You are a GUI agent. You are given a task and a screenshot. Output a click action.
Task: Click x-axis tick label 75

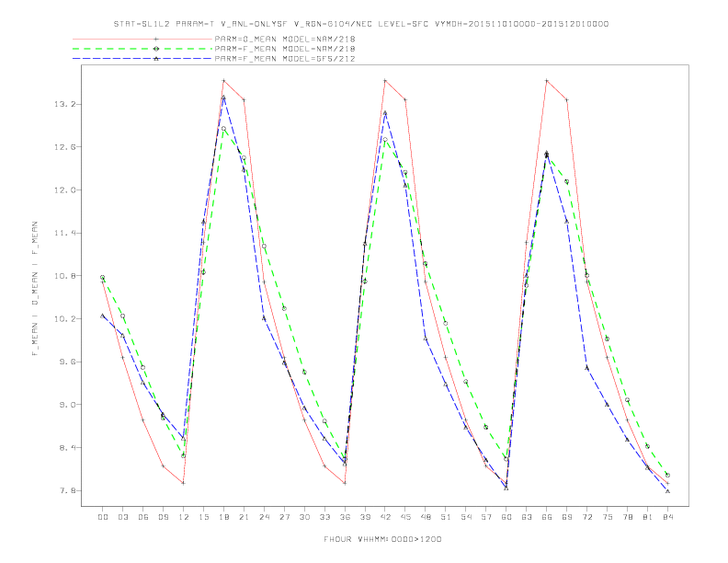(608, 517)
